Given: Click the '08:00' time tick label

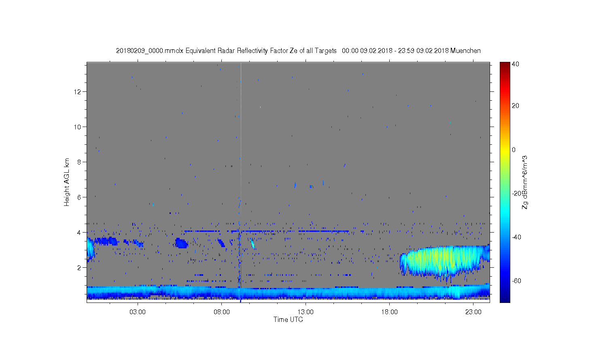Looking at the screenshot, I should coord(222,312).
